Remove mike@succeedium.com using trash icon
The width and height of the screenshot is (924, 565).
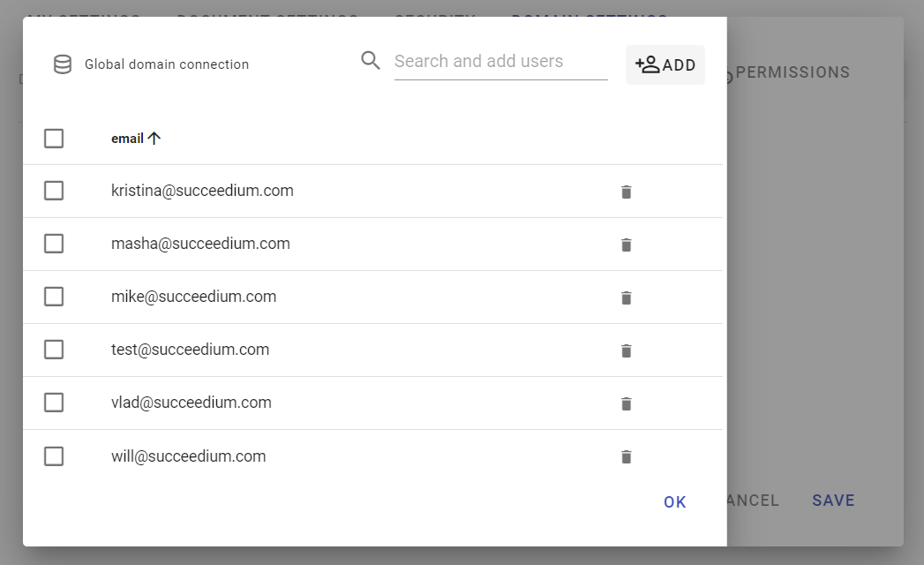626,298
